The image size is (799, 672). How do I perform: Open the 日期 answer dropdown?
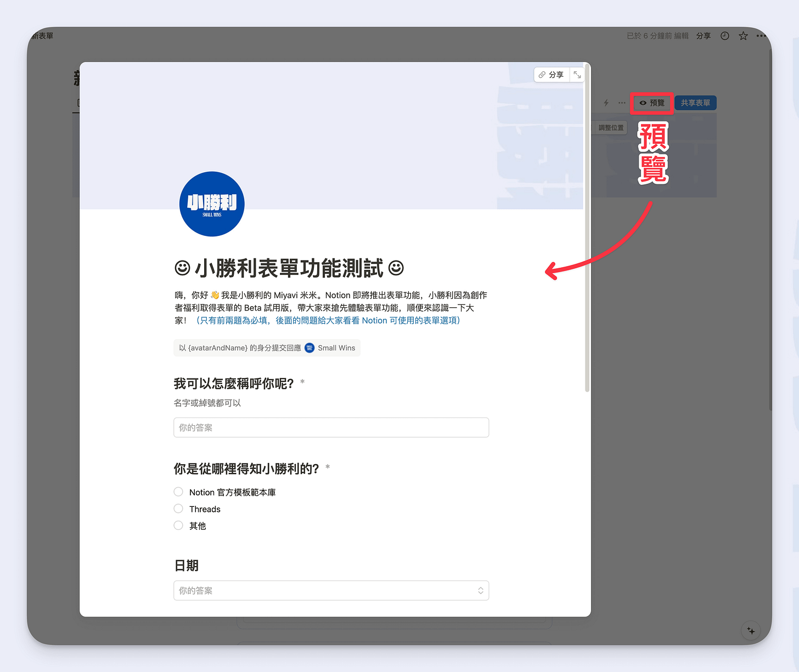pos(331,590)
